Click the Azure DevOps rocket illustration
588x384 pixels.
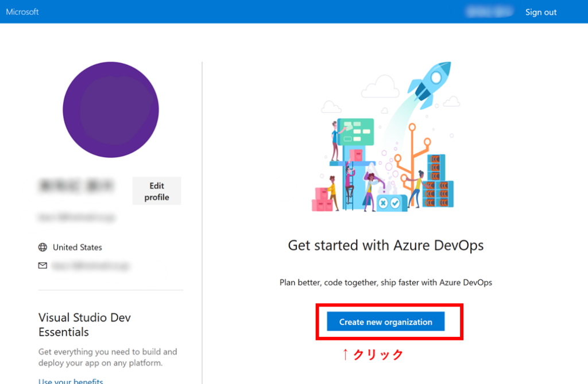tap(385, 137)
